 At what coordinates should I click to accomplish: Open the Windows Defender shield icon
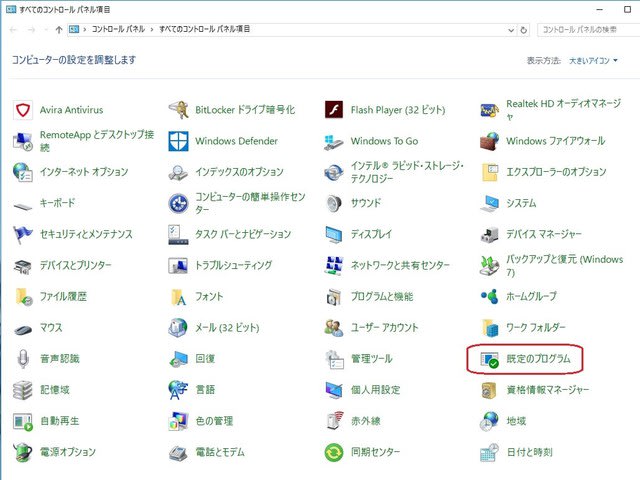(178, 141)
